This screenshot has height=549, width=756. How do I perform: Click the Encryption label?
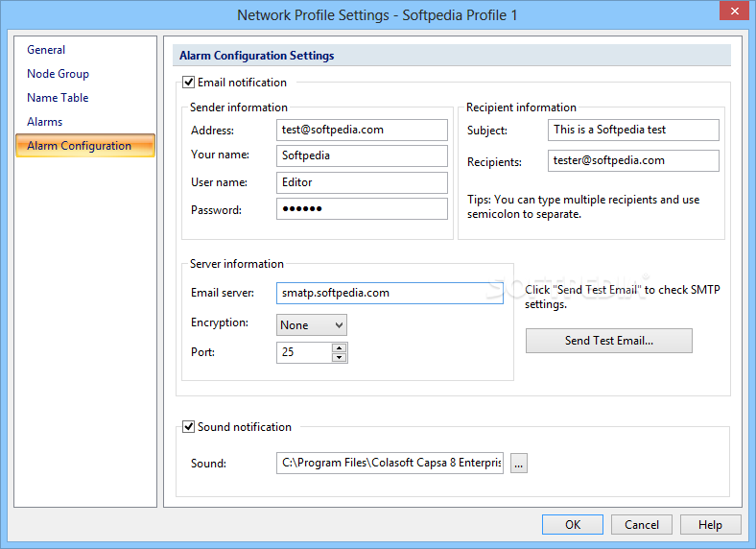coord(220,322)
